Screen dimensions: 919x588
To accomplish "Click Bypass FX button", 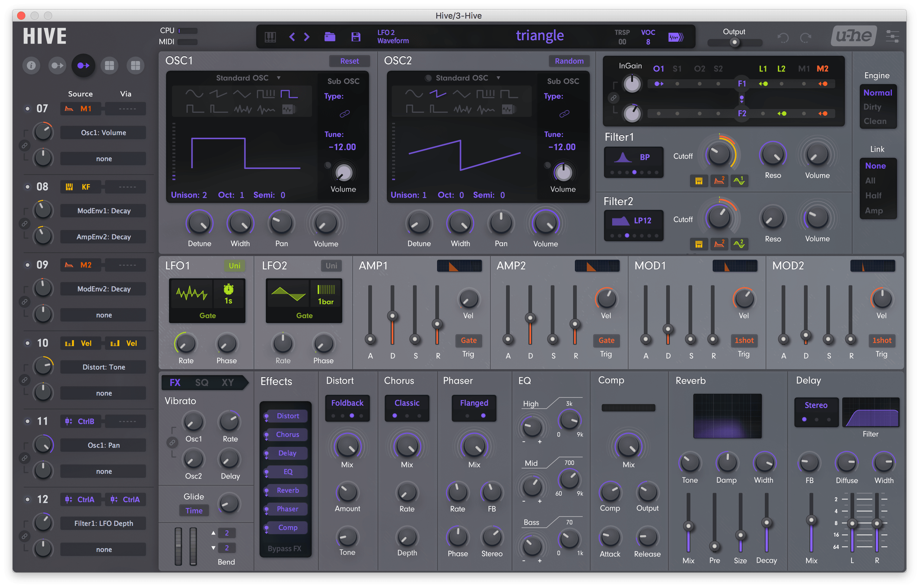I will [x=284, y=548].
